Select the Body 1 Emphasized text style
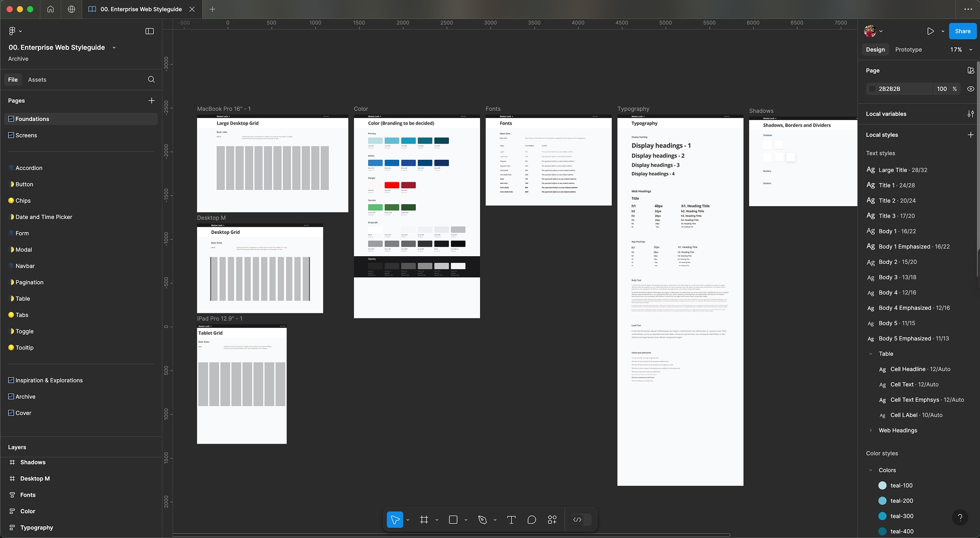980x538 pixels. (x=914, y=247)
